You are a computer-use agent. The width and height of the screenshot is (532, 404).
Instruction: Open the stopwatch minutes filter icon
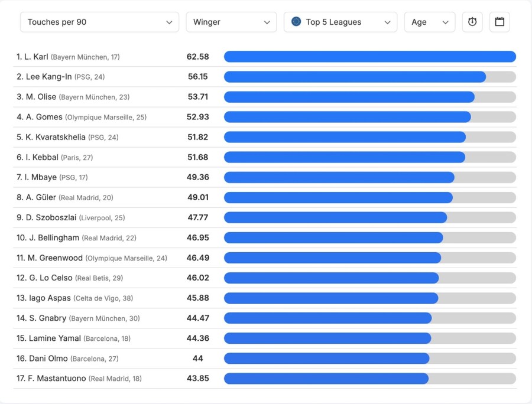472,22
